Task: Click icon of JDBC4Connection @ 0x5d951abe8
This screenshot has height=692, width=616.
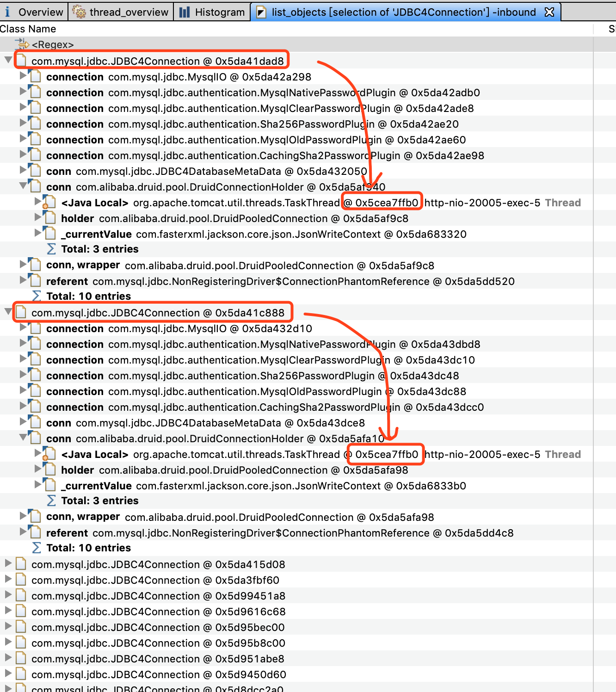Action: click(x=21, y=659)
